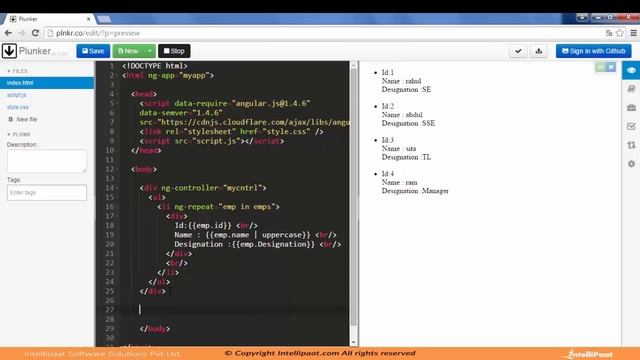Open the settings gear in sidebar
The width and height of the screenshot is (640, 360).
[x=631, y=164]
